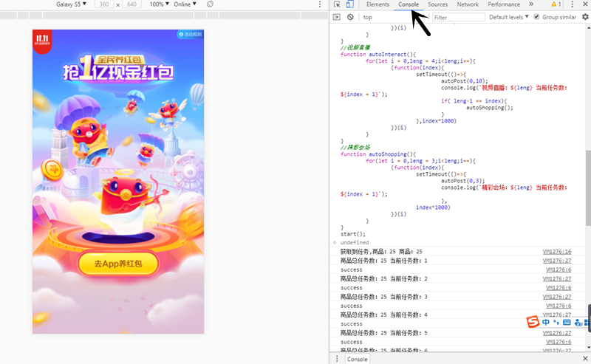The image size is (591, 364).
Task: Open the bottom drawer three-dot menu
Action: point(337,359)
